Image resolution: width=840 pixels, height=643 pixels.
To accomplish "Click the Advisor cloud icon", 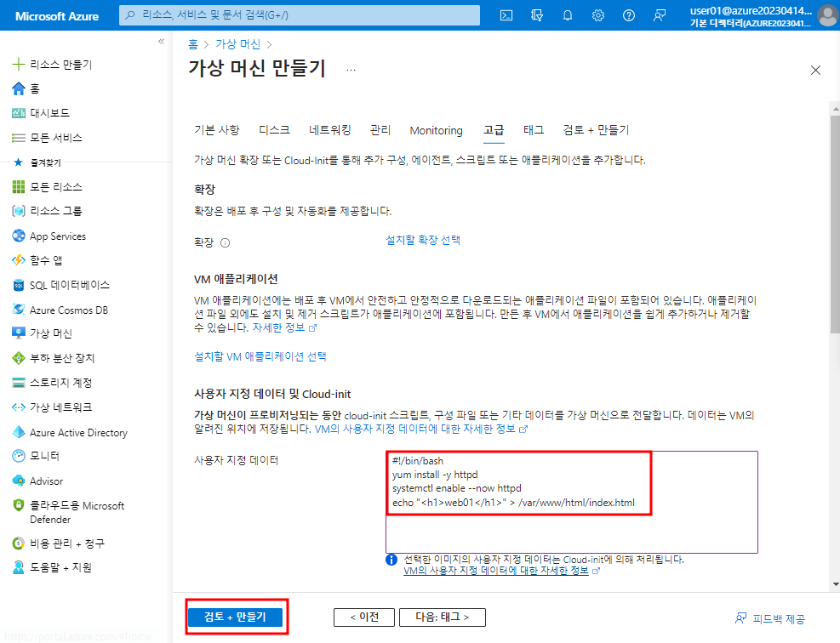I will click(x=19, y=481).
